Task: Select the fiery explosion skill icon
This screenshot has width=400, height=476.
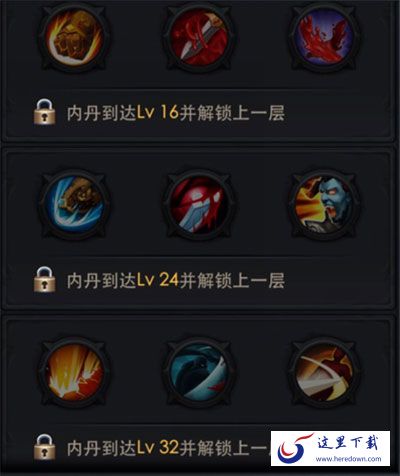Action: tap(74, 372)
